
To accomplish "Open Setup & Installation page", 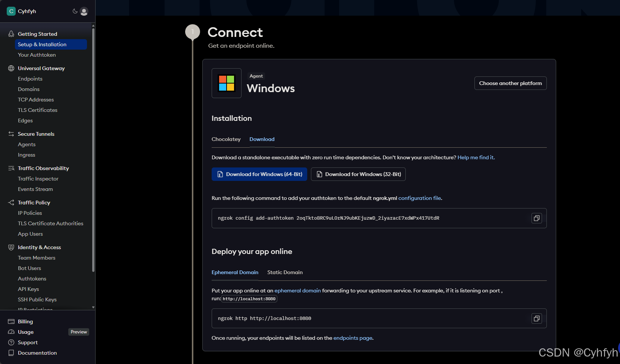I will [x=51, y=44].
